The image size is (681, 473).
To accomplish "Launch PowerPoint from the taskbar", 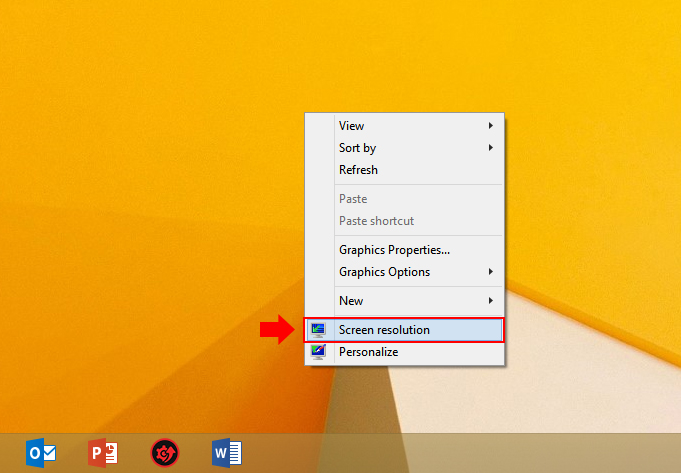I will click(103, 453).
